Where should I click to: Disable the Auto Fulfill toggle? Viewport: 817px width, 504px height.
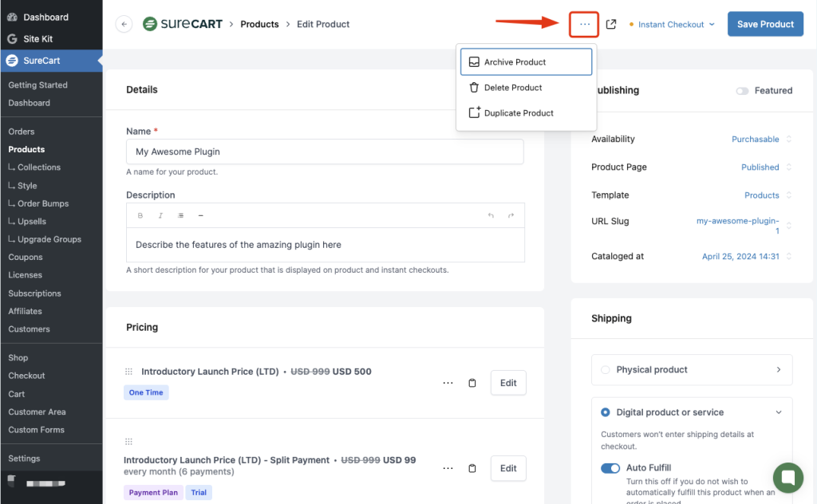tap(610, 468)
